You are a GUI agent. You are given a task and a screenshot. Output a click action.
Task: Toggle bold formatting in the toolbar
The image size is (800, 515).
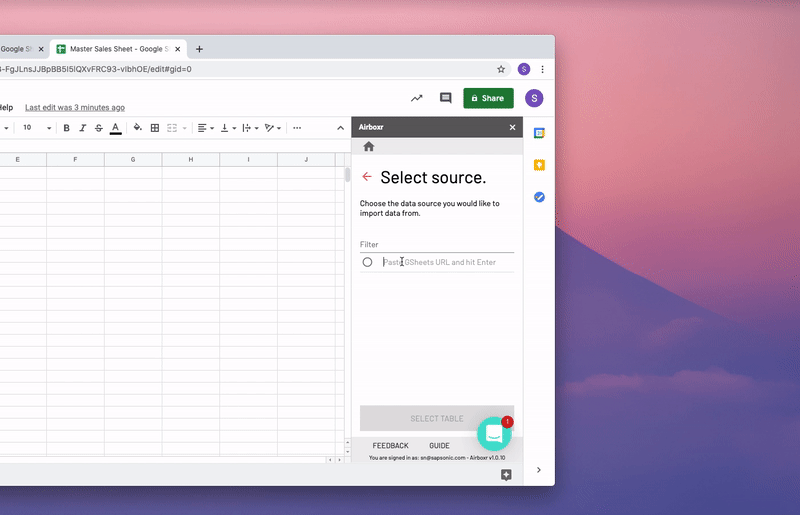tap(66, 128)
